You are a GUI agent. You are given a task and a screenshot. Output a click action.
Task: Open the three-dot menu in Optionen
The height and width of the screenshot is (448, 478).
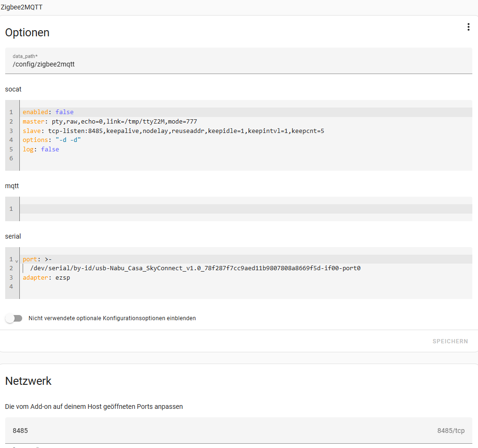tap(468, 27)
